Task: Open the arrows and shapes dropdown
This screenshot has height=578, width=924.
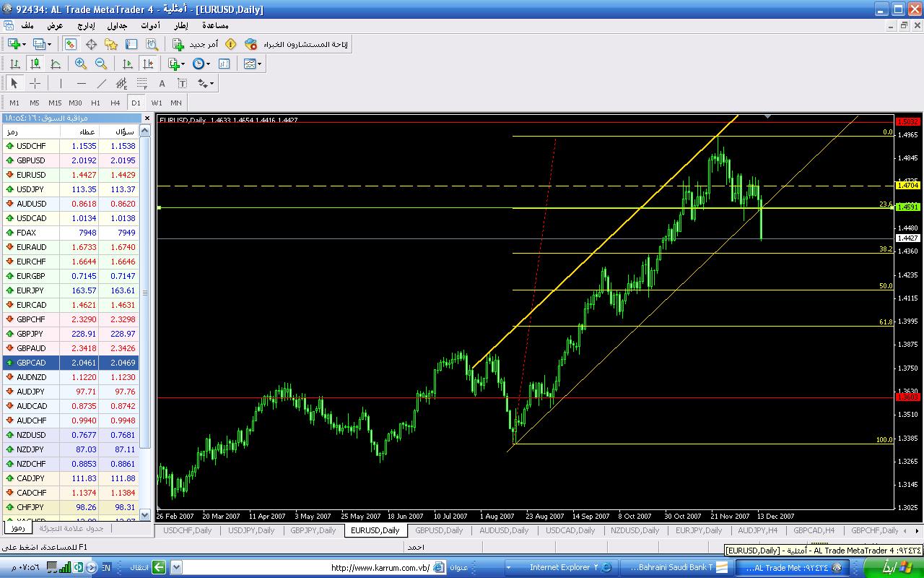Action: (206, 83)
